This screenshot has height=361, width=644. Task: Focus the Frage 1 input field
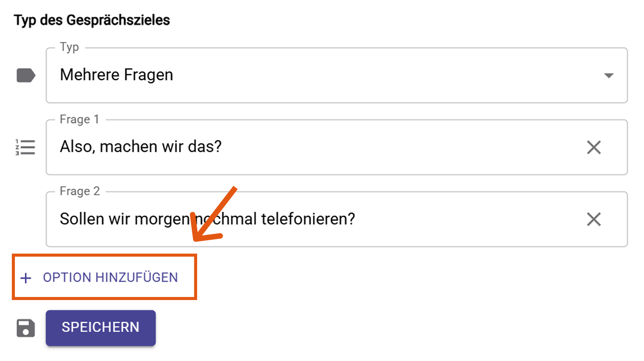pos(365,147)
